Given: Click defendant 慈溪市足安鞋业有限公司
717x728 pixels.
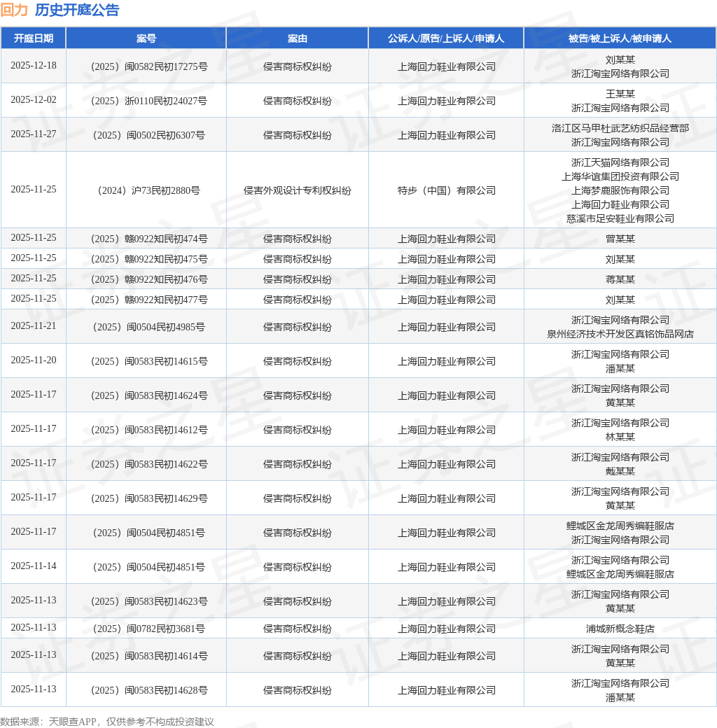Looking at the screenshot, I should (x=620, y=218).
